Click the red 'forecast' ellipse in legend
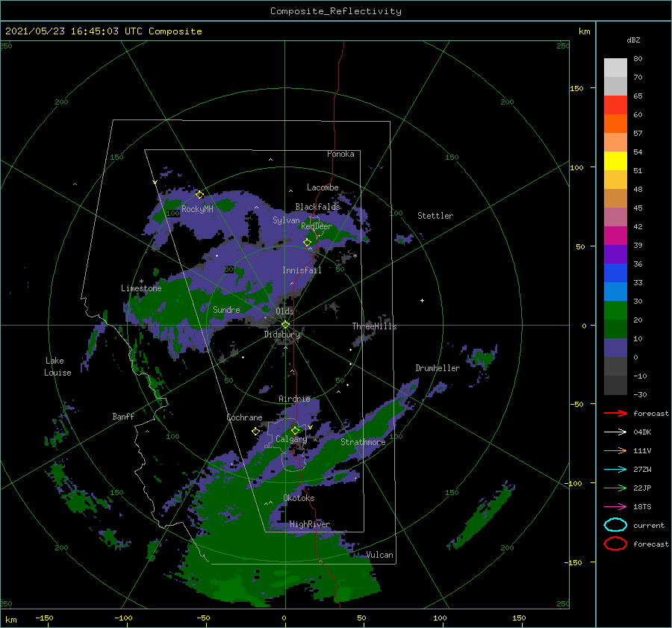The image size is (672, 628). tap(615, 544)
